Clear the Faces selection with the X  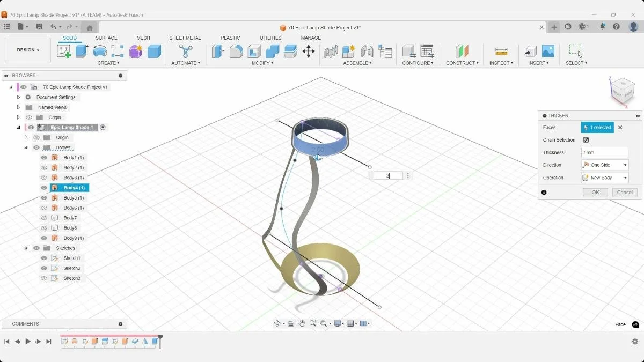pos(620,128)
